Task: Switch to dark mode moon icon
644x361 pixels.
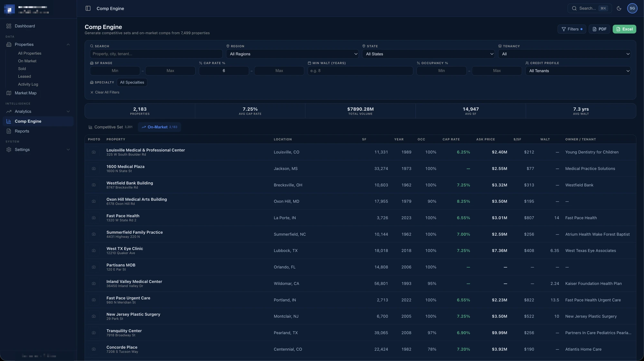Action: click(619, 8)
